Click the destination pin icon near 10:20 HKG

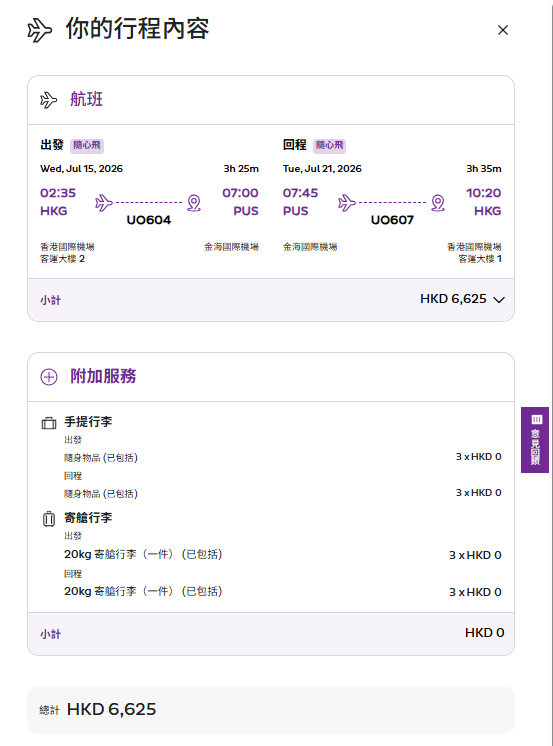[x=438, y=203]
